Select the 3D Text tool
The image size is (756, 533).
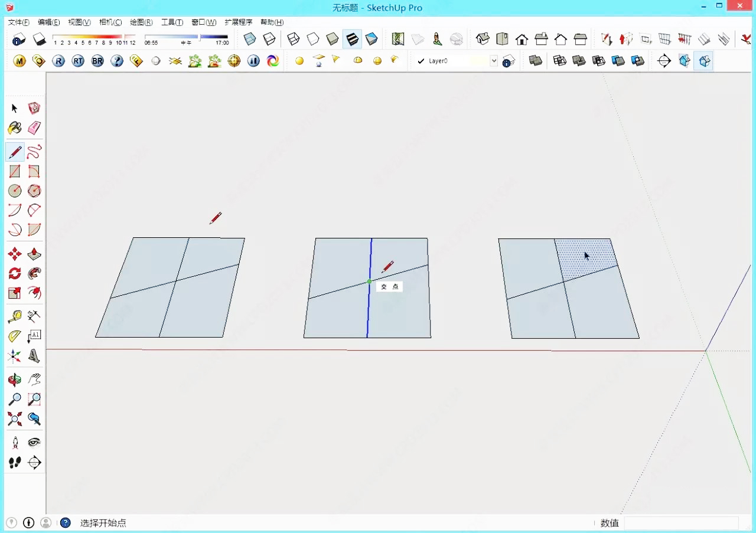34,356
